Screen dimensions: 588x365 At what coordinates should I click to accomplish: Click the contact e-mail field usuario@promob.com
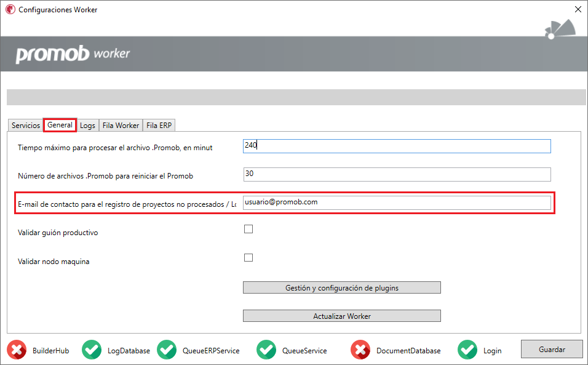tap(397, 203)
